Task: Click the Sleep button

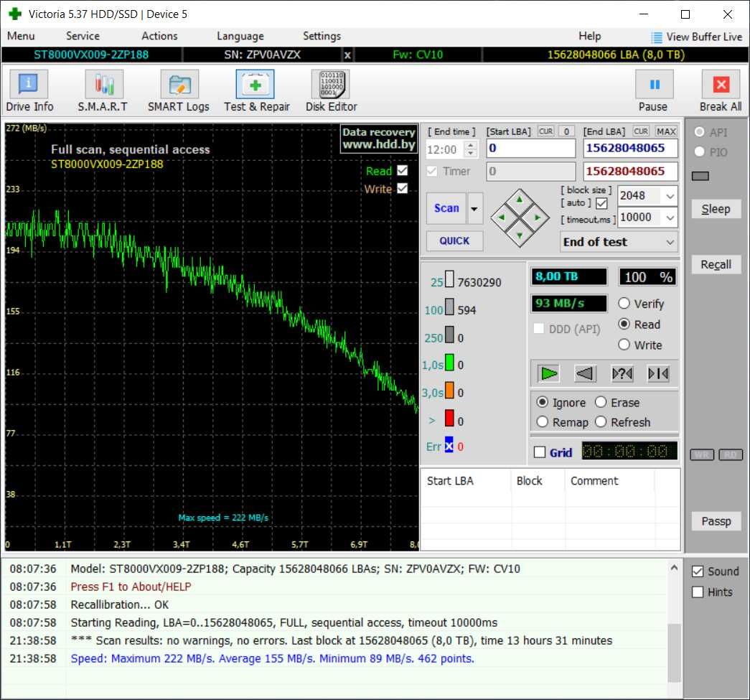Action: (716, 209)
